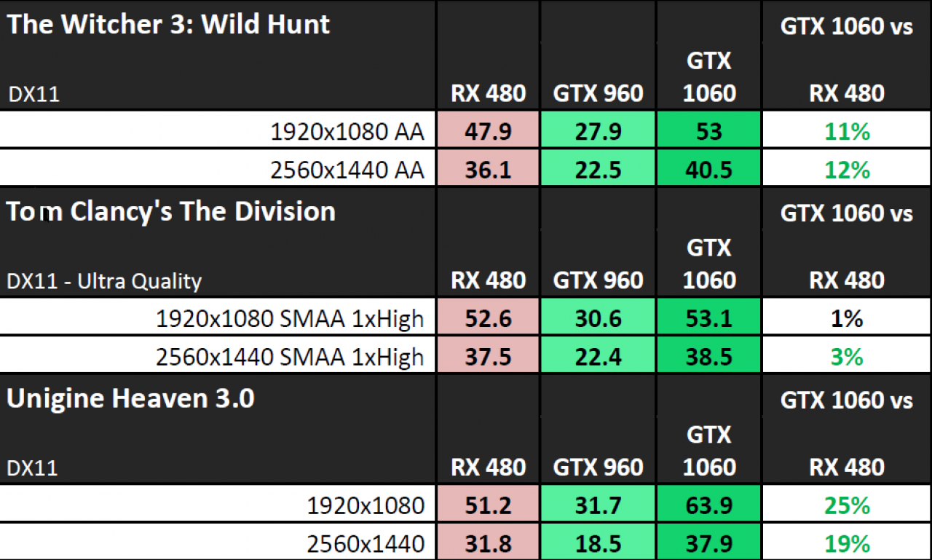Click the 25% difference cell
Viewport: 932px width, 560px height.
[x=847, y=505]
